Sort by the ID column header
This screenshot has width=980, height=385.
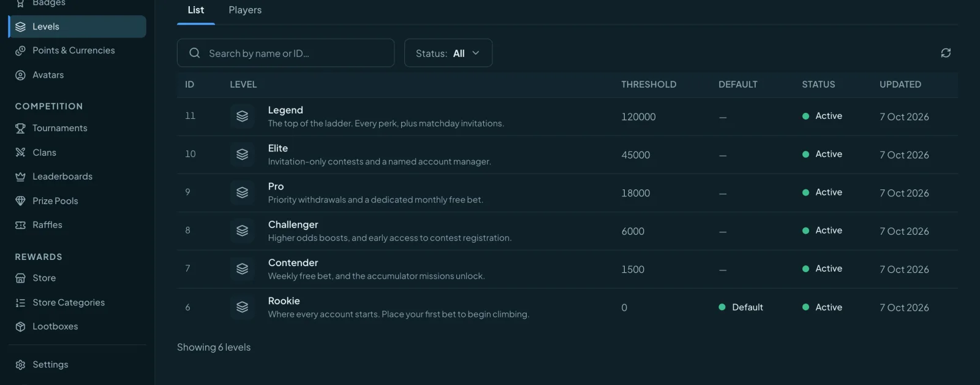tap(190, 85)
